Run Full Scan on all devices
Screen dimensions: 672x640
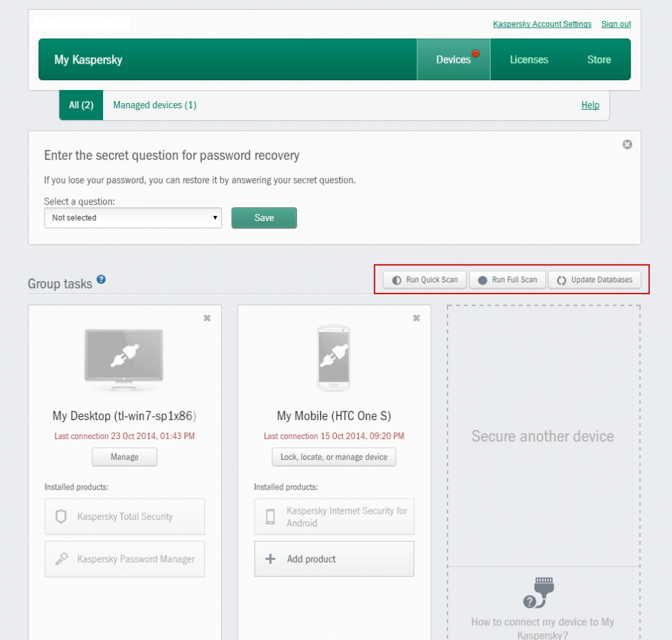pos(507,280)
